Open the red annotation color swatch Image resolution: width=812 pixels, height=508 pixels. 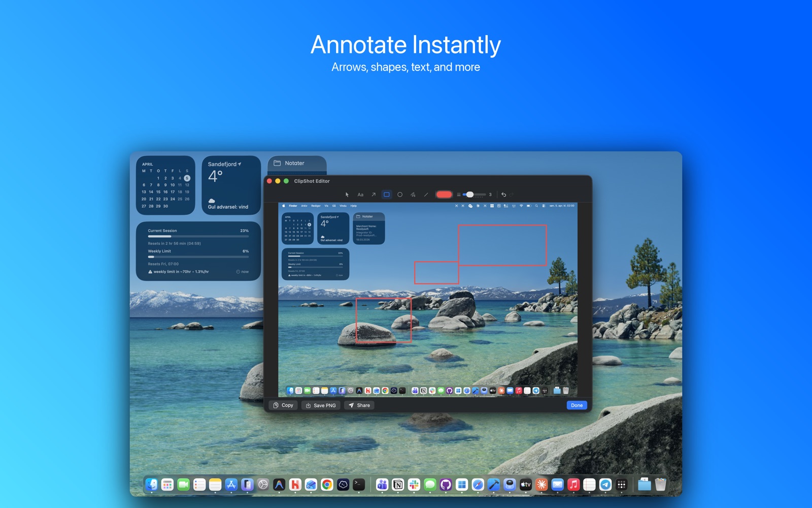(x=444, y=195)
